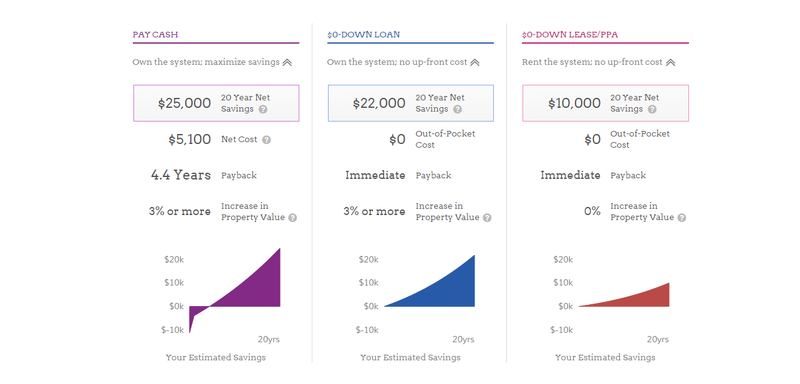The height and width of the screenshot is (384, 800).
Task: Click help icon next to Net Cost
Action: [266, 140]
